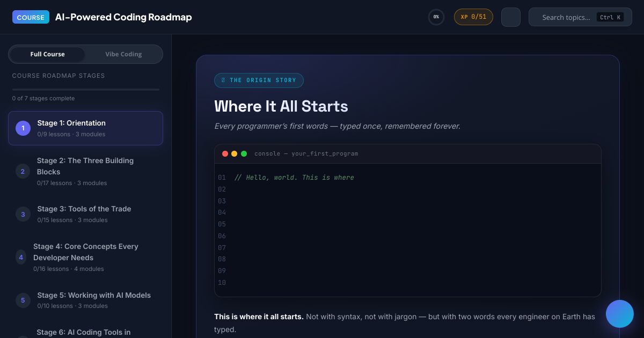Click the blue floating action button
The width and height of the screenshot is (644, 338).
coord(620,314)
